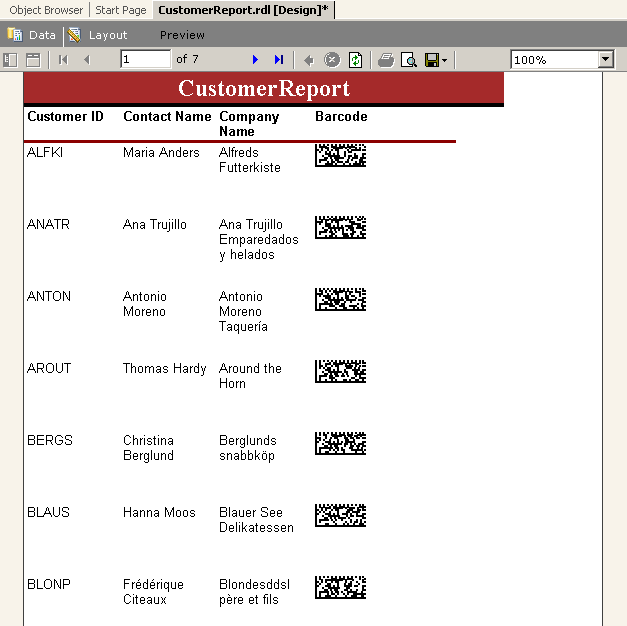Click the AROUT customer ID cell
Screen dimensions: 627x626
pos(49,368)
